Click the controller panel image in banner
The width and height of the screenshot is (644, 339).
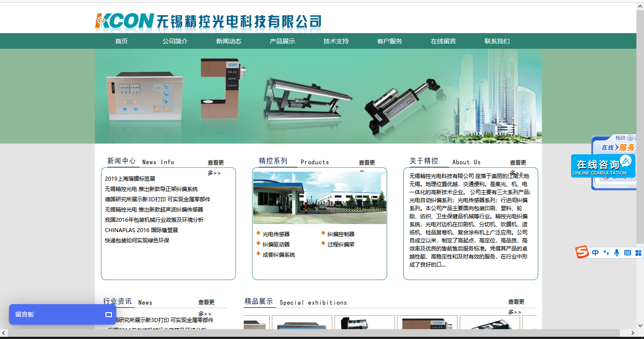145,96
